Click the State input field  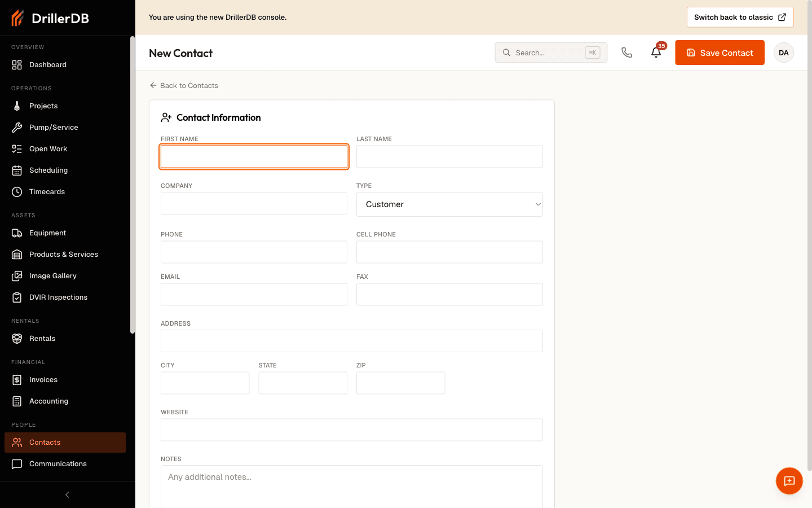(303, 383)
